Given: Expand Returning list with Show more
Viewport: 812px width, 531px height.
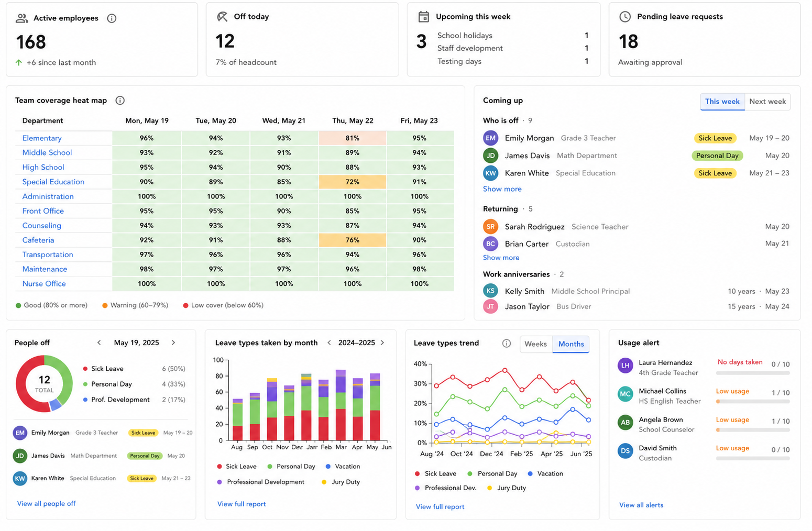Looking at the screenshot, I should point(501,258).
